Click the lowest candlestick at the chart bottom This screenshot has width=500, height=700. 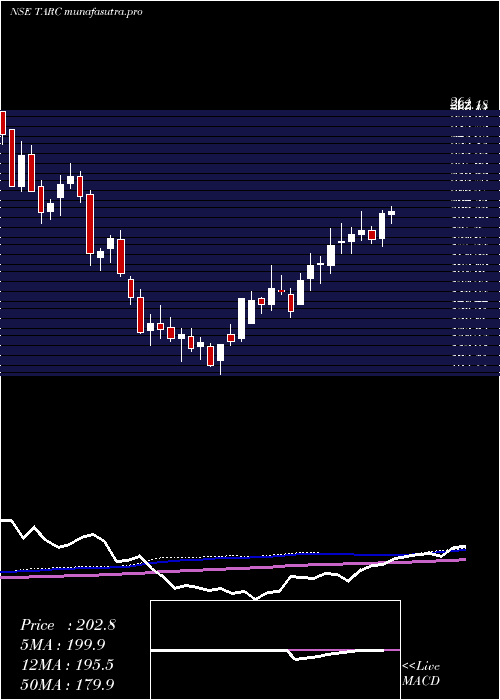(x=221, y=359)
